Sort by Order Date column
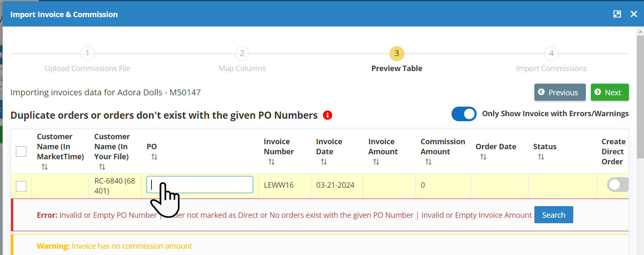The image size is (644, 255). (483, 157)
